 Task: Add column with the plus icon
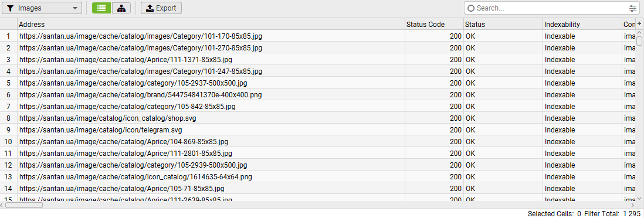click(639, 24)
